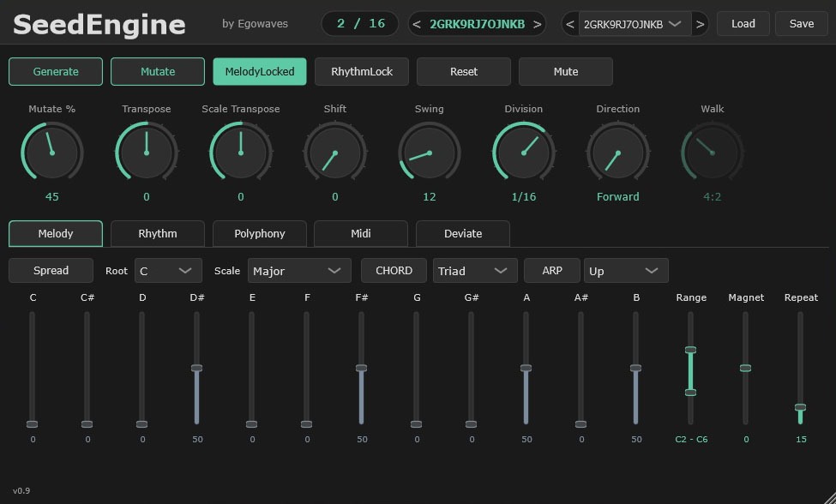Click the Repeat value 15
Image resolution: width=836 pixels, height=504 pixels.
(x=802, y=440)
